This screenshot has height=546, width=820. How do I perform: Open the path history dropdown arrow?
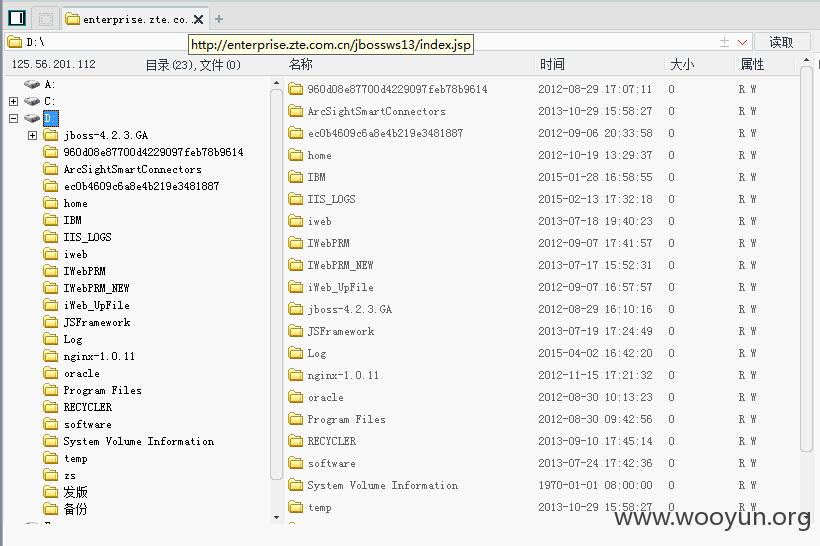click(742, 42)
